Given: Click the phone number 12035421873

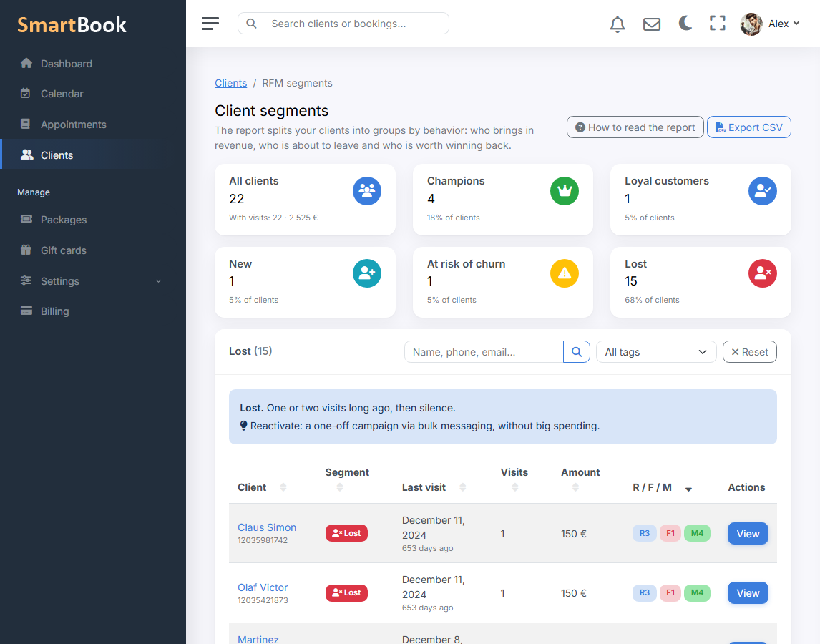Looking at the screenshot, I should click(263, 600).
